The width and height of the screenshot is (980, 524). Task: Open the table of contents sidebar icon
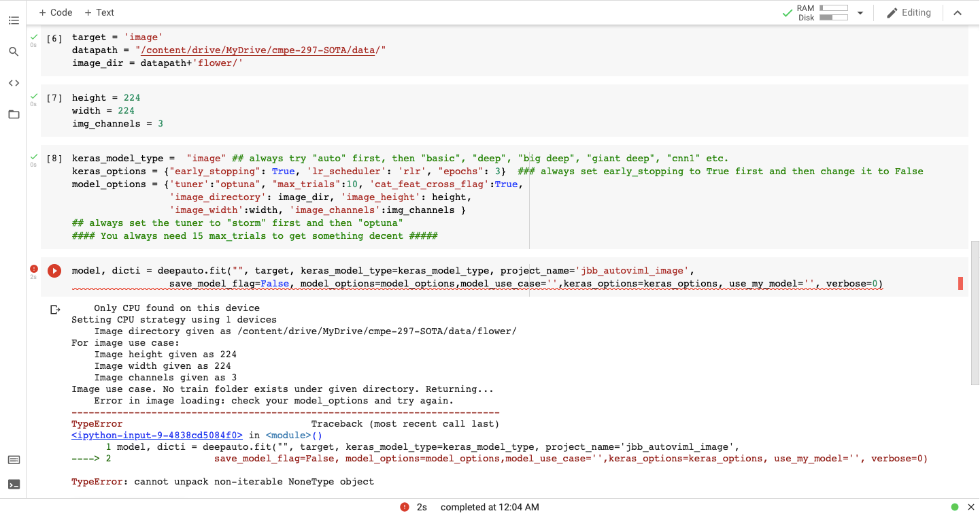14,21
